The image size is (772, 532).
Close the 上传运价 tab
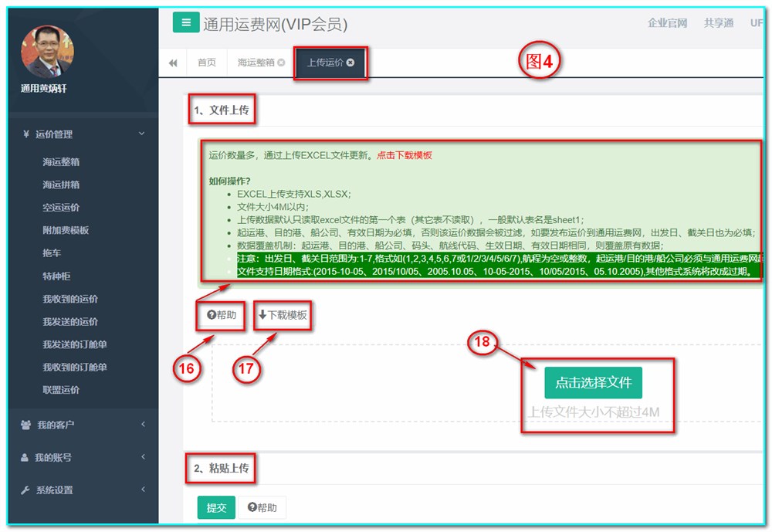[351, 62]
